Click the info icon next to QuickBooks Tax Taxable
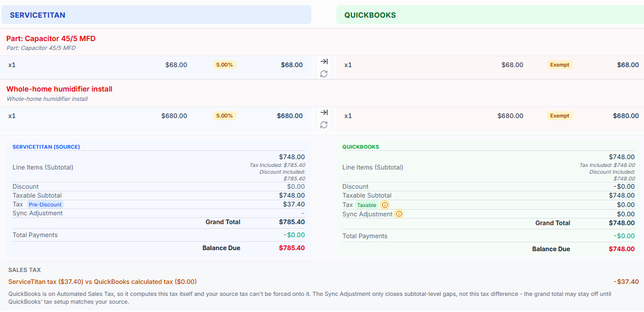The width and height of the screenshot is (644, 312). point(385,205)
